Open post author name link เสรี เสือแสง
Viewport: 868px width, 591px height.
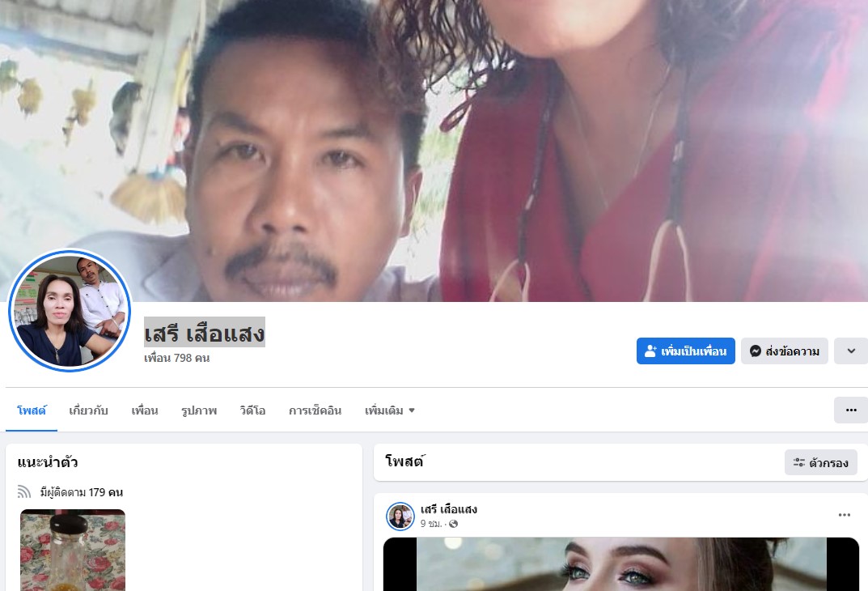click(x=449, y=509)
